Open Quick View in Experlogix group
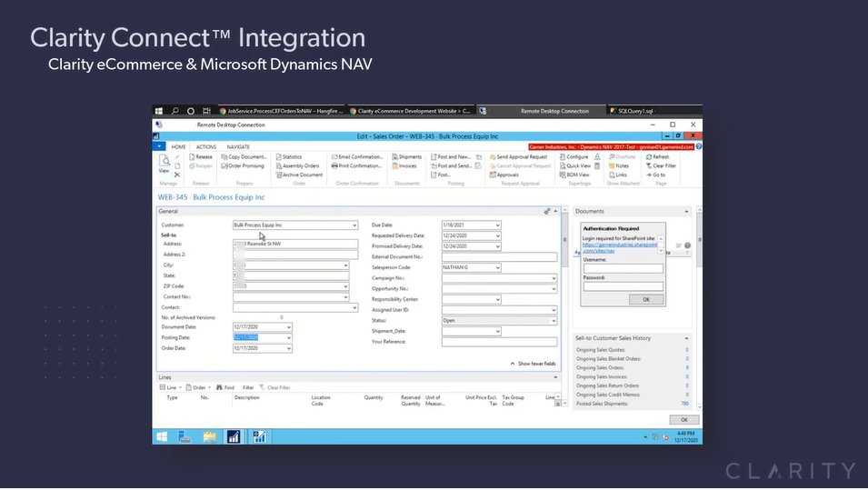868x490 pixels. 574,165
